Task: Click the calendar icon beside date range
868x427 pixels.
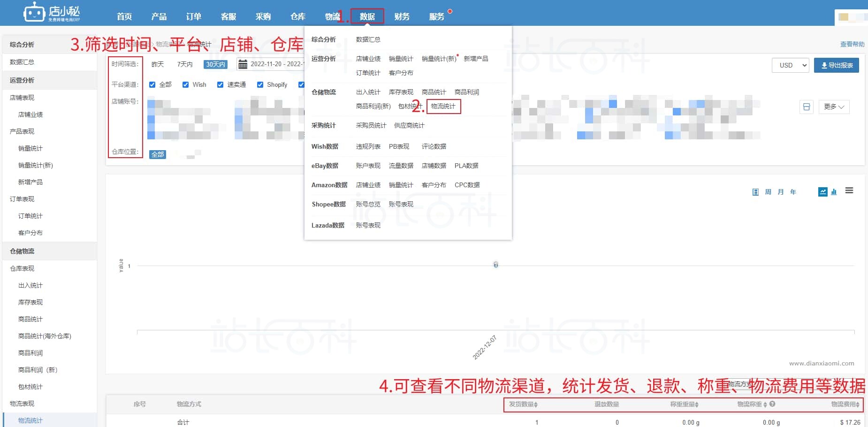Action: (243, 64)
